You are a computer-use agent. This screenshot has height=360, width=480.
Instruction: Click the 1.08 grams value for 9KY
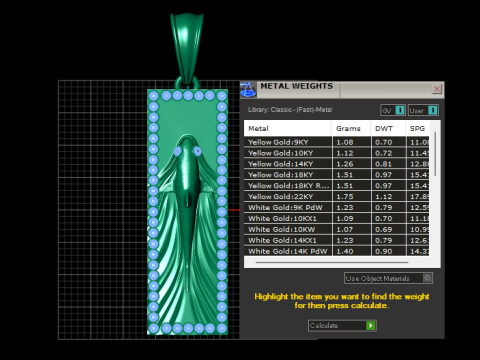345,142
